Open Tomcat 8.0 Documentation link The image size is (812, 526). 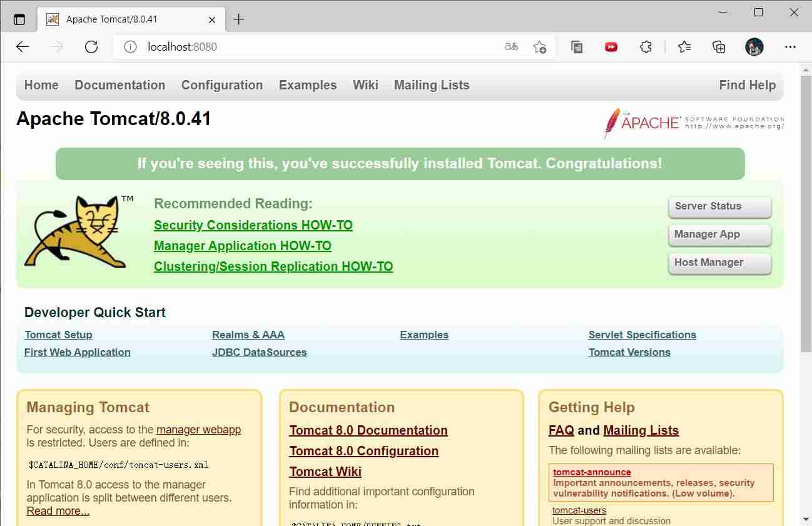tap(368, 430)
